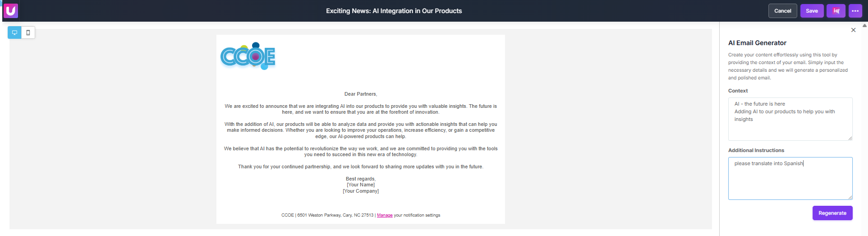Focus the Additional Instructions text box
This screenshot has height=236, width=868.
click(790, 178)
